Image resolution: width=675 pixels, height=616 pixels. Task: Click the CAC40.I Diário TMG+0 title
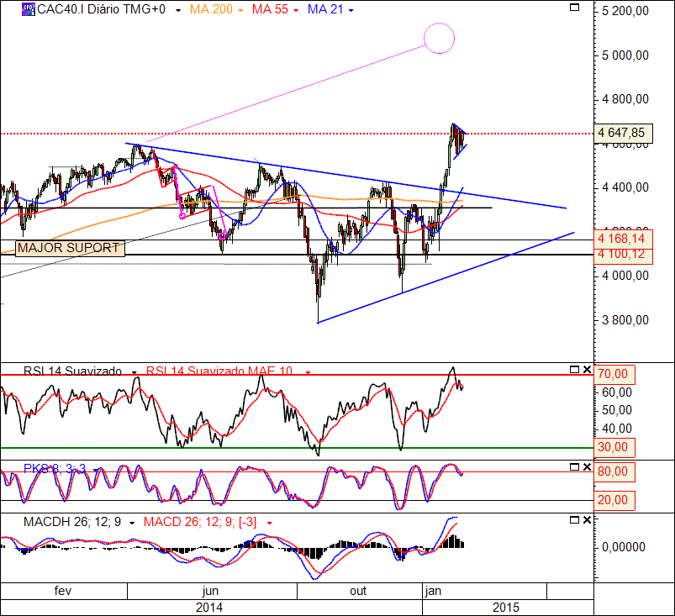[101, 9]
